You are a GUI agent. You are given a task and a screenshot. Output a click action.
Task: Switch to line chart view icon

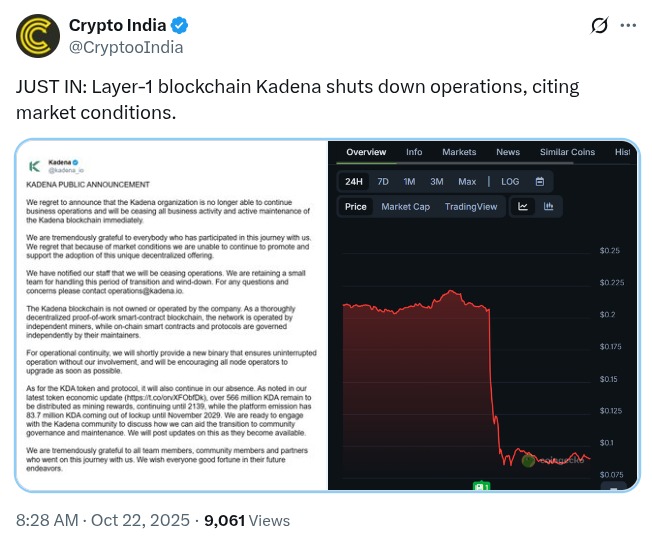click(523, 207)
